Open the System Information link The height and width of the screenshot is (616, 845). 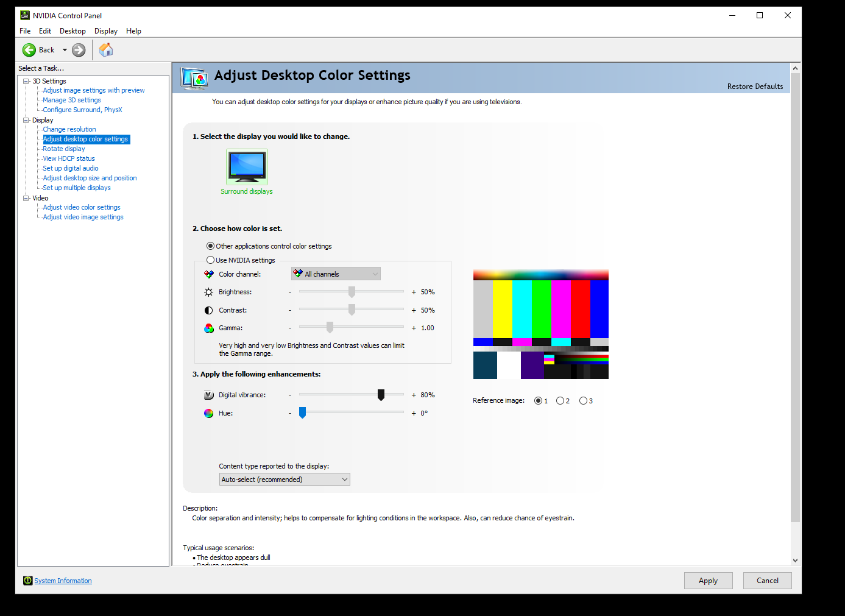coord(63,581)
